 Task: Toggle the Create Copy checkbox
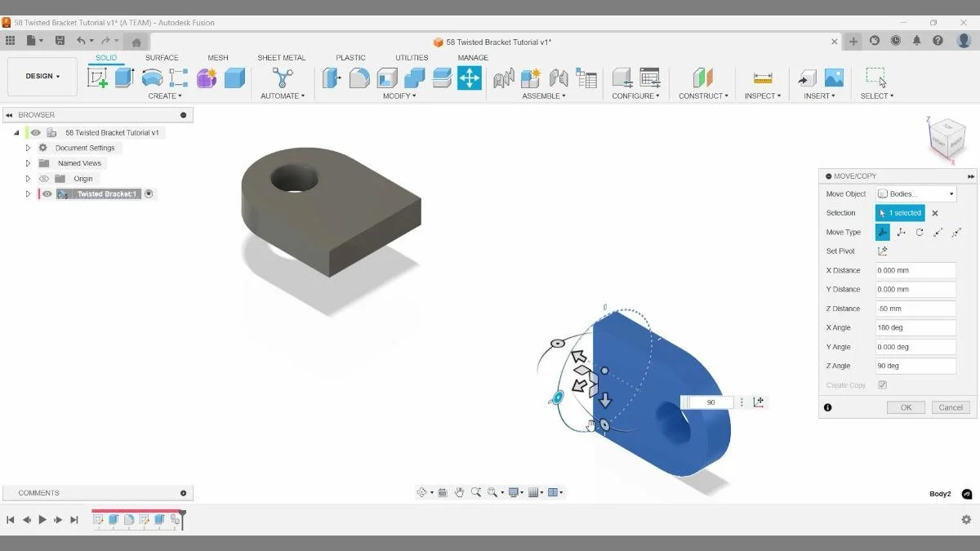tap(882, 385)
